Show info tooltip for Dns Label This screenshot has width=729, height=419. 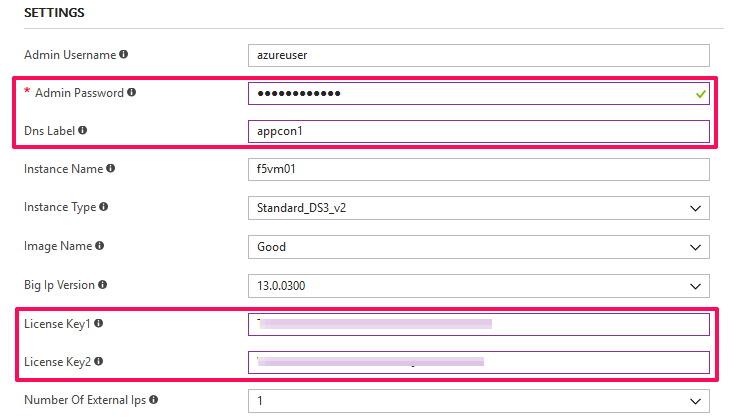pos(82,130)
